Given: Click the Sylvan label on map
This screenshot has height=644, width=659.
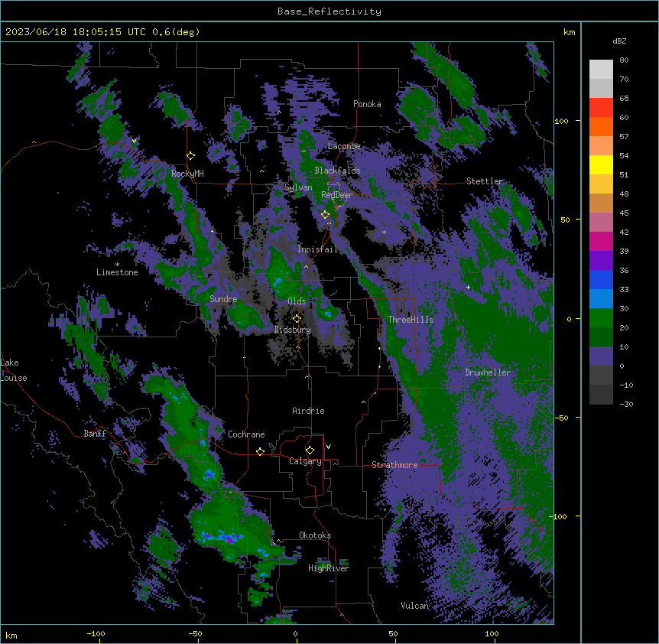Looking at the screenshot, I should [x=298, y=187].
